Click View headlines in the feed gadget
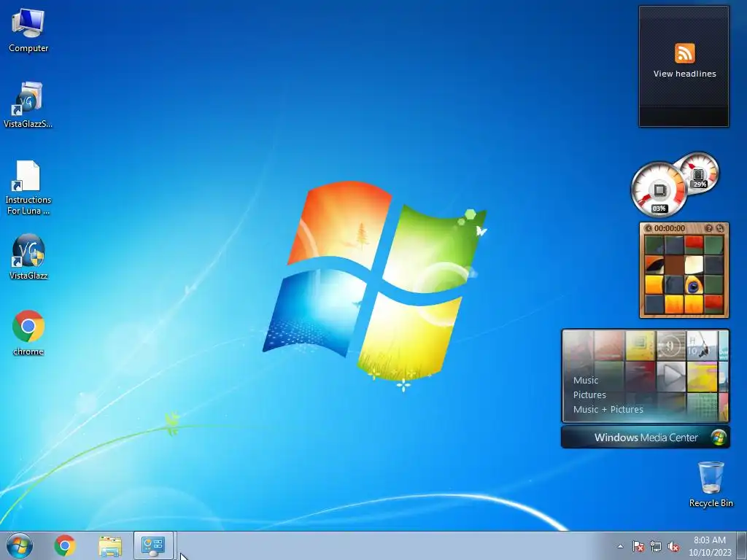747x560 pixels. [x=684, y=74]
